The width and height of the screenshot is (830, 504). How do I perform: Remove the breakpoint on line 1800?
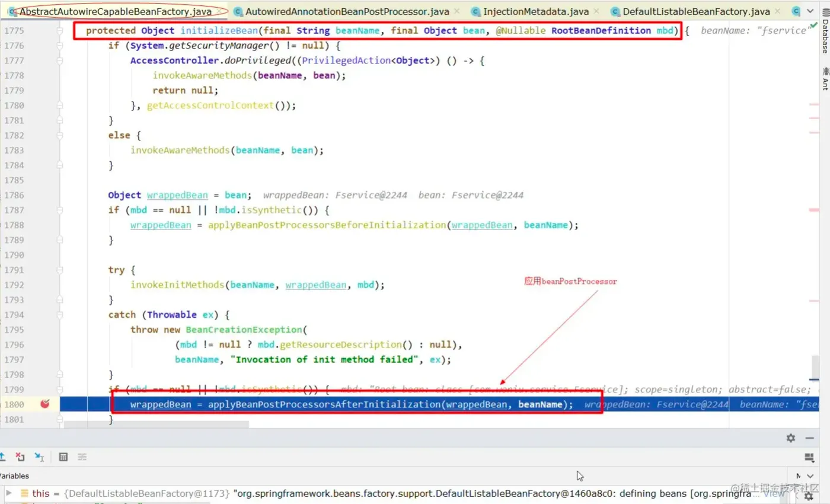coord(44,404)
